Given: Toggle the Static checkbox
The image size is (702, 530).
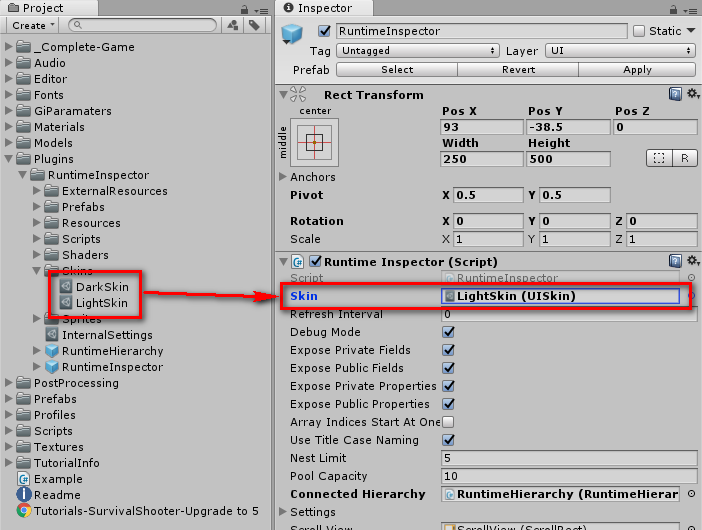Looking at the screenshot, I should tap(639, 31).
